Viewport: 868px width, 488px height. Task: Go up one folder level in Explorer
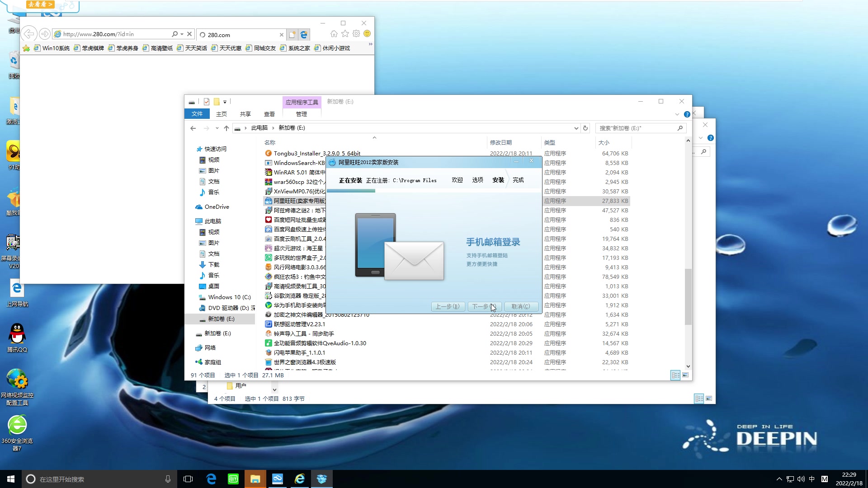[x=226, y=128]
